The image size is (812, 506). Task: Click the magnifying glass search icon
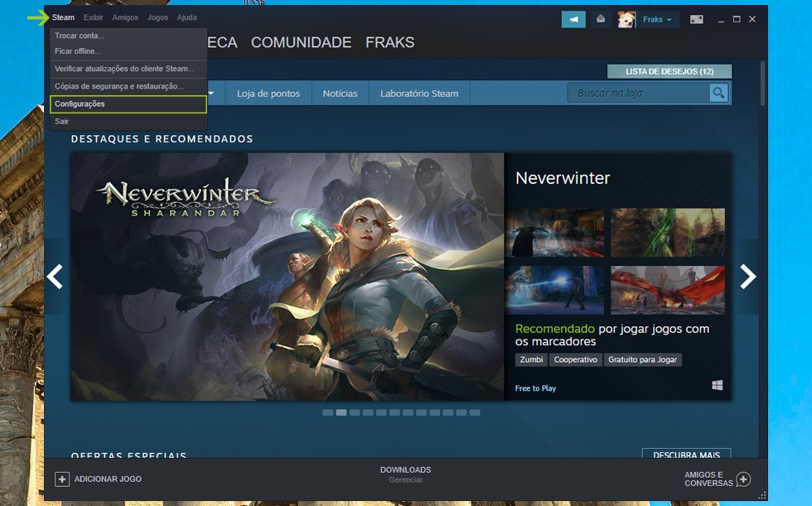coord(718,93)
